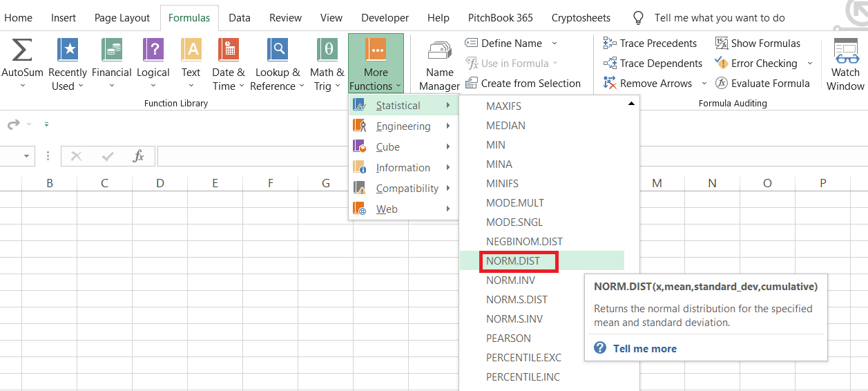Click the Text functions icon

coord(191,51)
